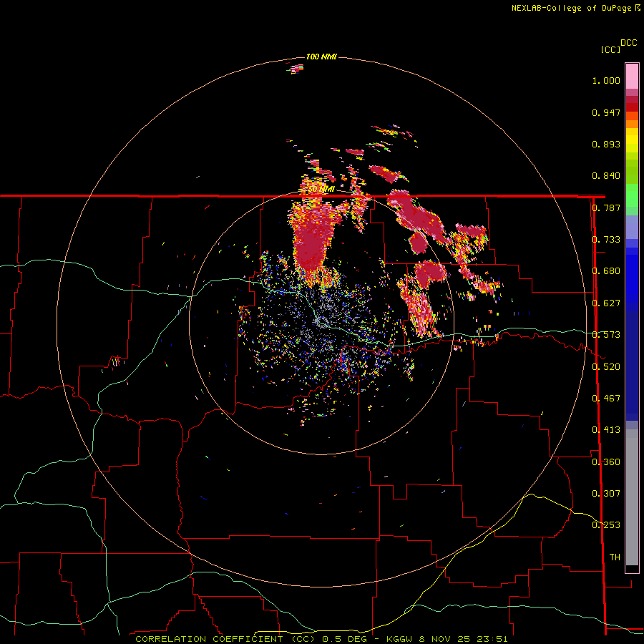
Task: Click the 0.627 value on the color scale
Action: click(x=606, y=303)
